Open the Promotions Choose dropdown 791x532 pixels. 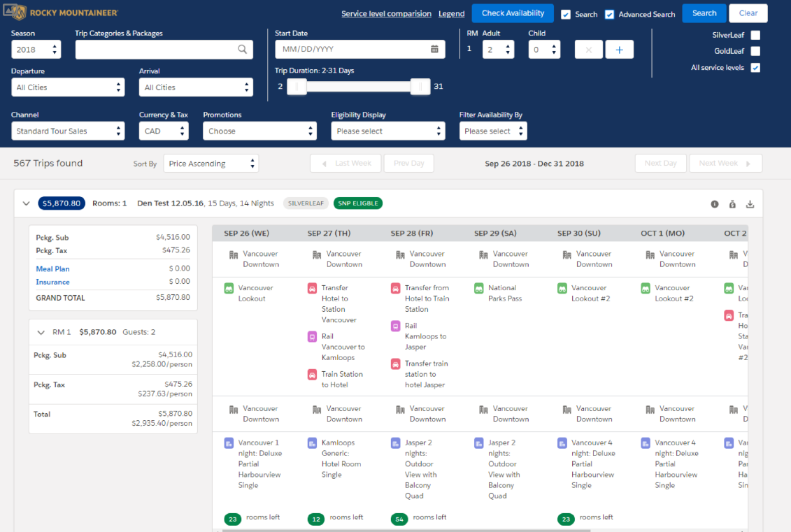click(259, 131)
